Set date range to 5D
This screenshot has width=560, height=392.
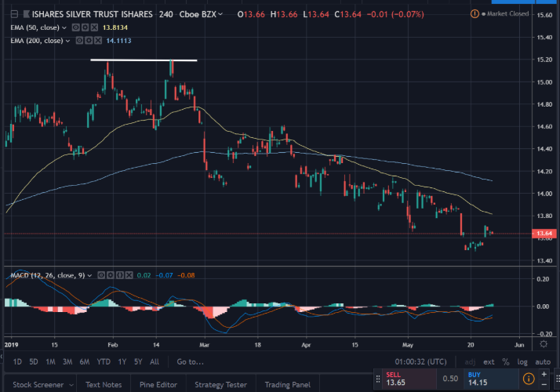(x=34, y=362)
